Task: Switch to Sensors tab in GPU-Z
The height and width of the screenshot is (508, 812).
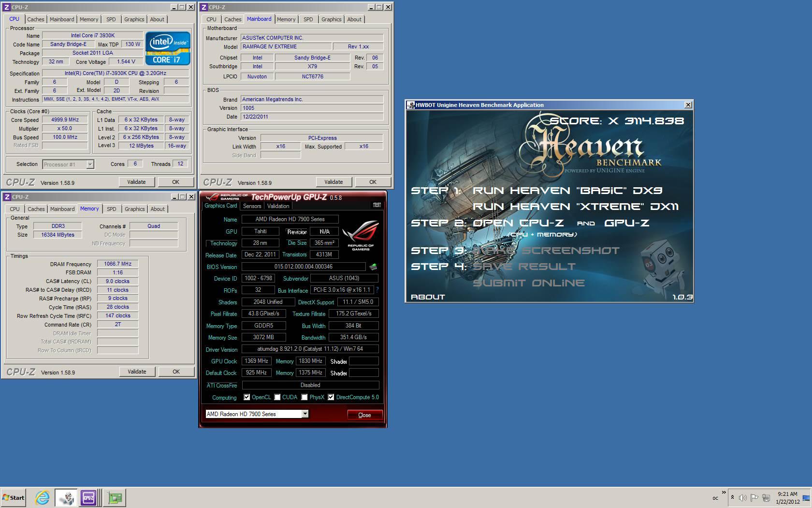Action: click(x=252, y=206)
